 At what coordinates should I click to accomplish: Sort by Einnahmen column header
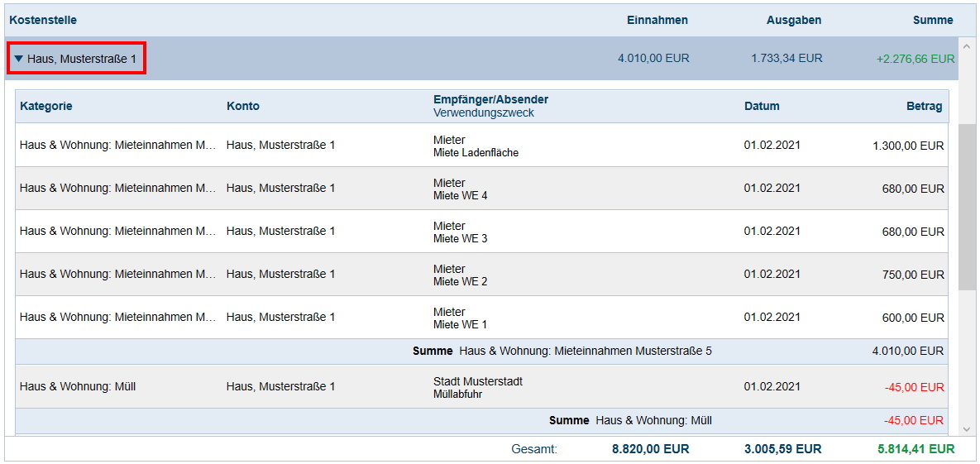point(657,20)
